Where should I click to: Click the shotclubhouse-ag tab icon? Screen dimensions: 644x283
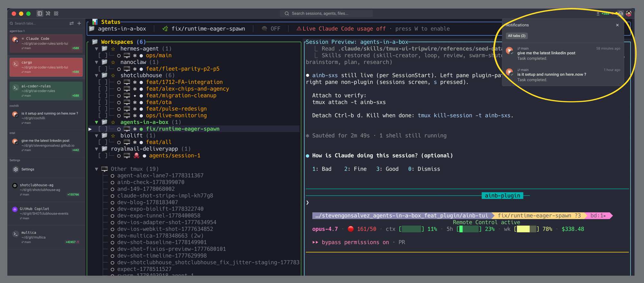pyautogui.click(x=15, y=186)
